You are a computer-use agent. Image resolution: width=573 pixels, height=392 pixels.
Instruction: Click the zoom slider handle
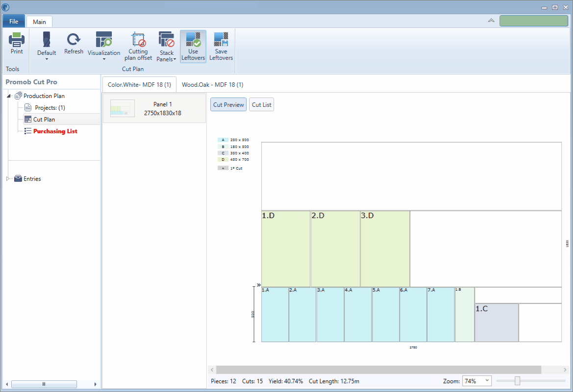tap(517, 381)
